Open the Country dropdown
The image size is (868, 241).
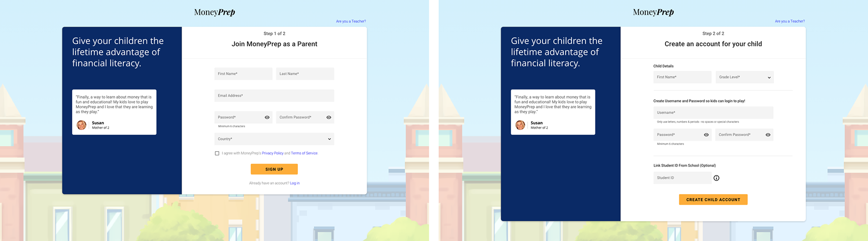(x=274, y=139)
